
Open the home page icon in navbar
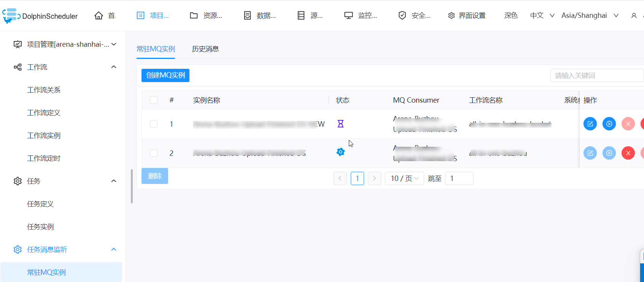(x=99, y=16)
